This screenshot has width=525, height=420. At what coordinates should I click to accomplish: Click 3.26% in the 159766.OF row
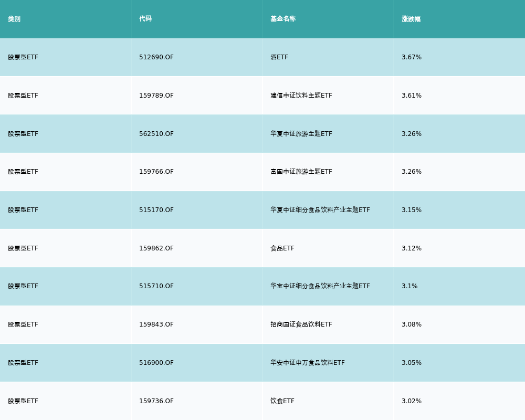coord(412,172)
